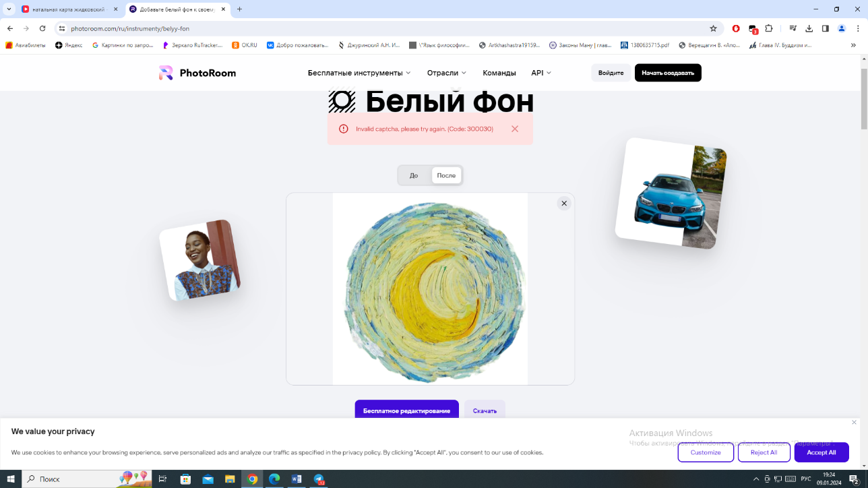Image resolution: width=868 pixels, height=488 pixels.
Task: Click Бесплатное редактирование button
Action: pyautogui.click(x=406, y=410)
